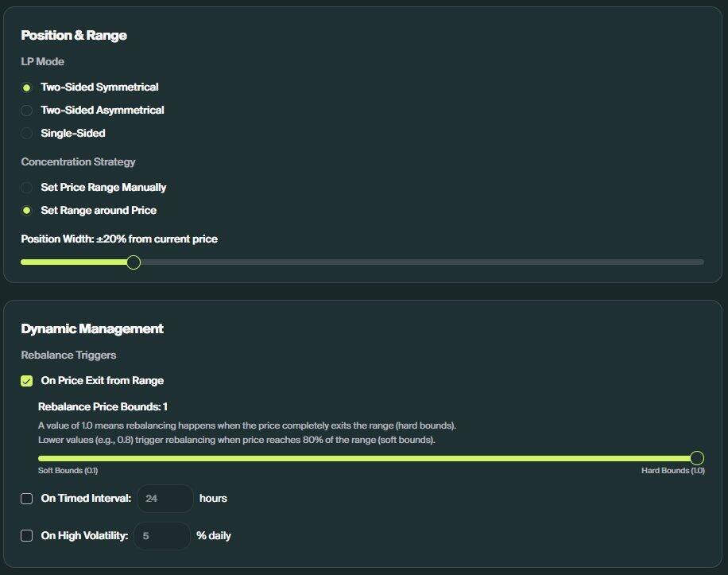The height and width of the screenshot is (575, 728).
Task: Click the Position & Range heading
Action: pyautogui.click(x=74, y=36)
